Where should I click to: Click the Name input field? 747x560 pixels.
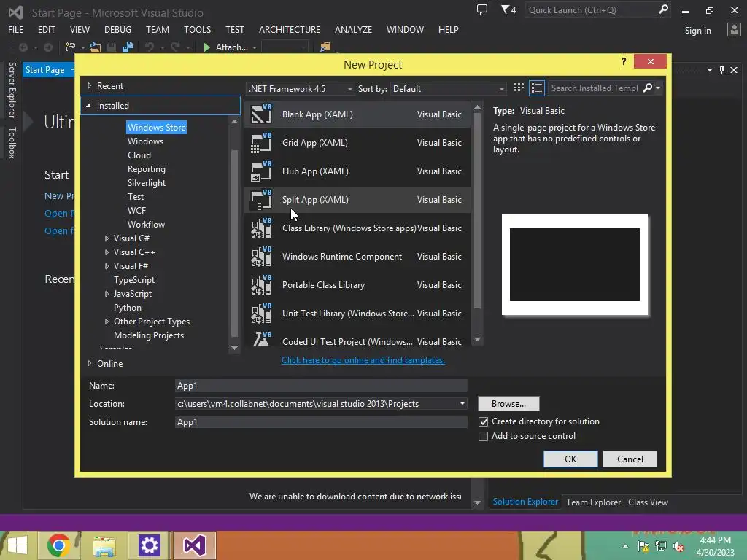(321, 386)
